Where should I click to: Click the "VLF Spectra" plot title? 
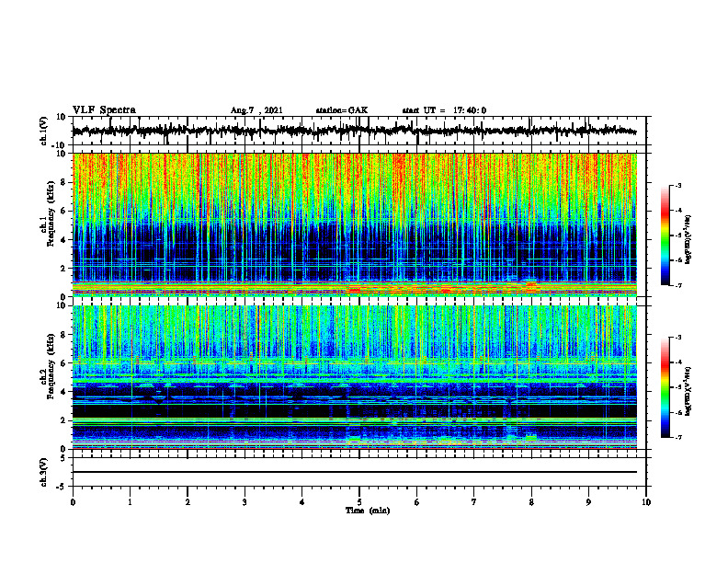[x=104, y=110]
